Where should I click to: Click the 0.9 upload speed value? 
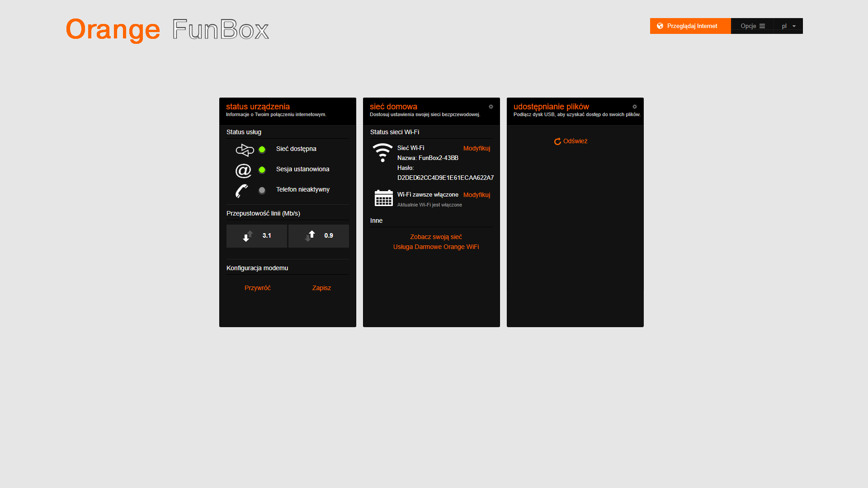click(x=329, y=236)
